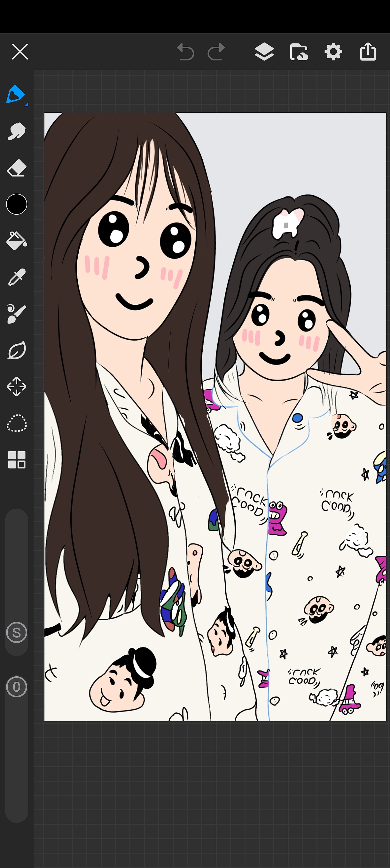The height and width of the screenshot is (868, 390).
Task: Select the brush effects tool
Action: point(17,314)
